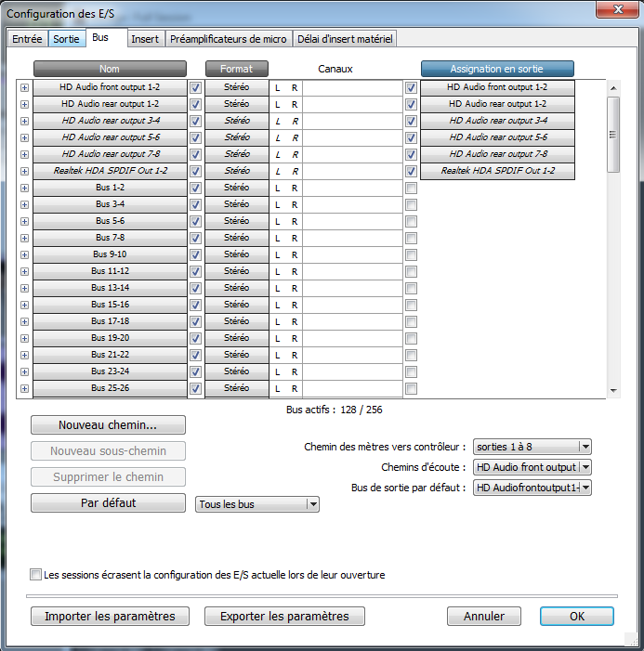
Task: Uncheck active box for Bus 3-4
Action: click(x=195, y=204)
